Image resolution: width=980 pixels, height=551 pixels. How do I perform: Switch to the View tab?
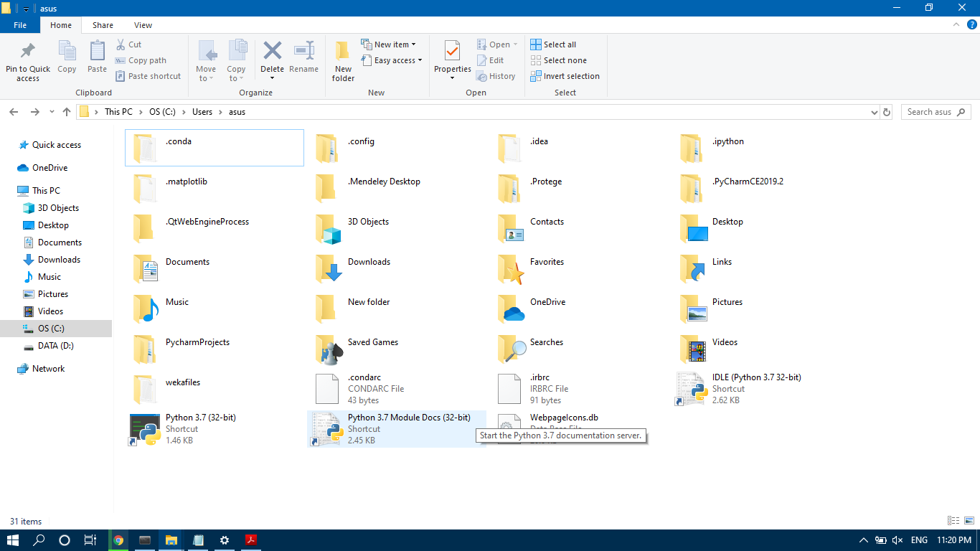[x=143, y=25]
